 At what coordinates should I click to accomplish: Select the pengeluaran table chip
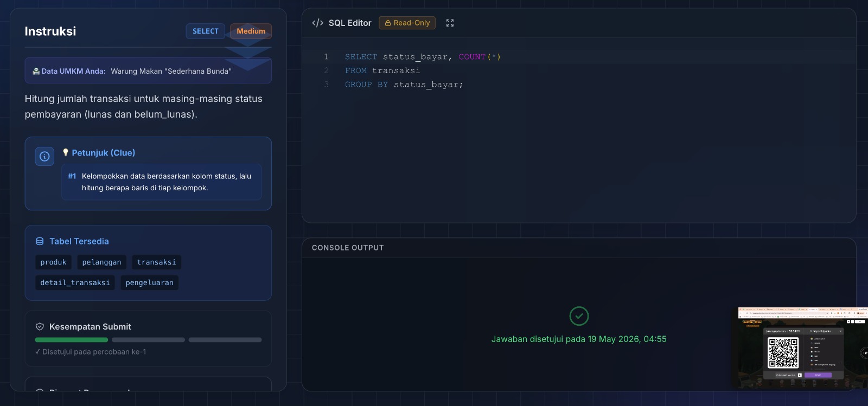150,283
